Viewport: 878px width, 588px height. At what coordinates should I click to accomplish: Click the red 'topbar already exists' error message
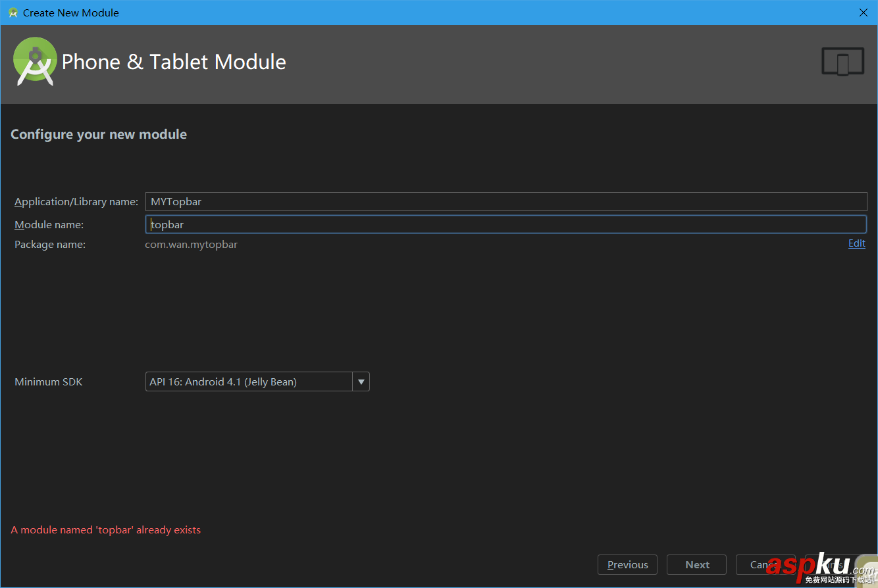(x=106, y=529)
